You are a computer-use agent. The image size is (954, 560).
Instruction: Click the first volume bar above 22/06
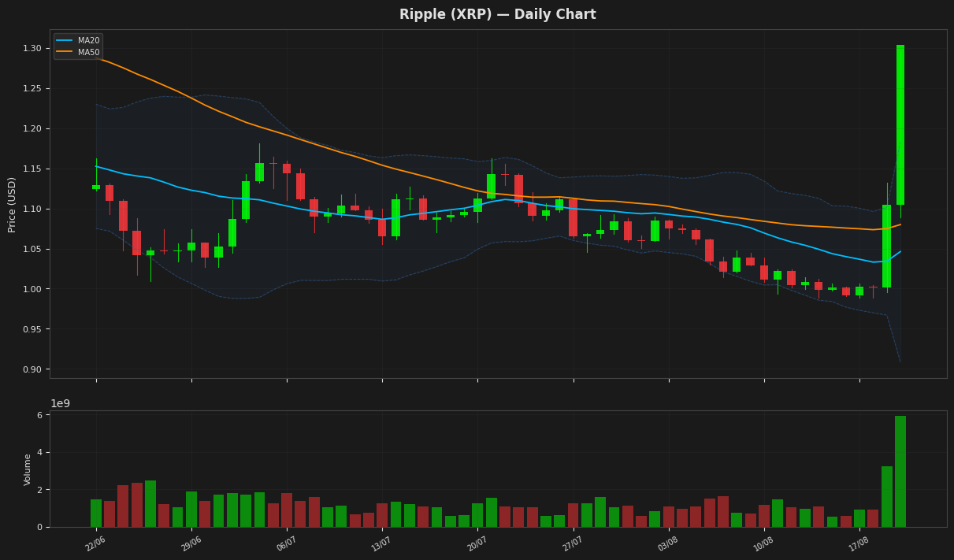96,514
